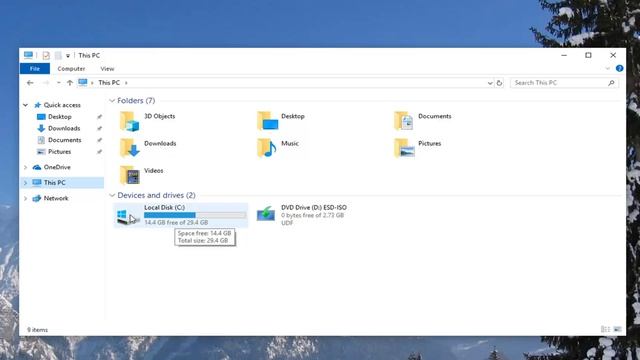Open the address bar history dropdown

click(x=490, y=83)
